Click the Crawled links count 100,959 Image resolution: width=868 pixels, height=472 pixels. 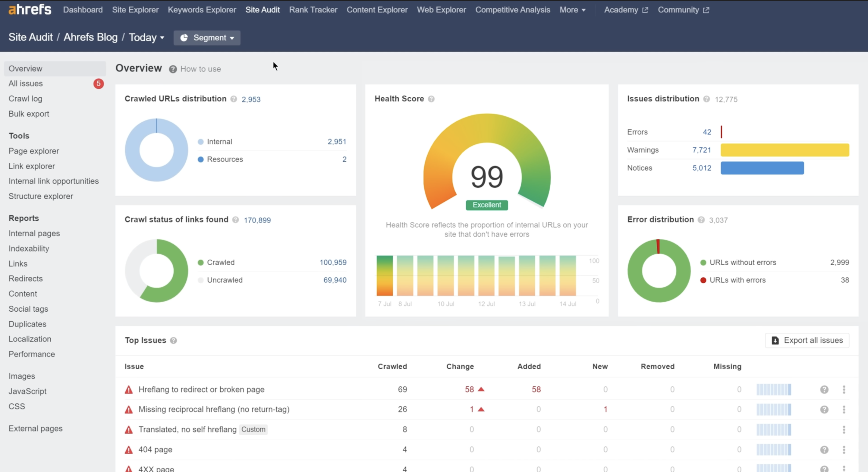point(333,263)
